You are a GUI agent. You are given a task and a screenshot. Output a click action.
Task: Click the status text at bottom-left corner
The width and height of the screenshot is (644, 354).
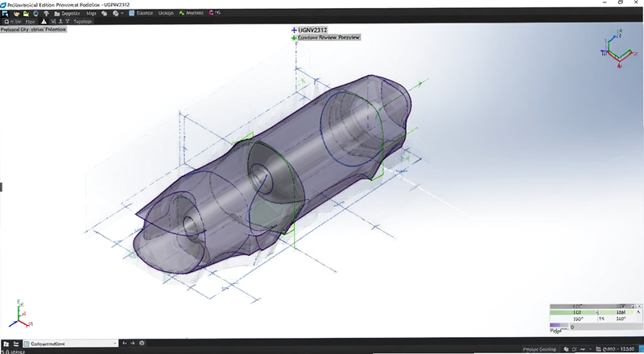(13, 352)
